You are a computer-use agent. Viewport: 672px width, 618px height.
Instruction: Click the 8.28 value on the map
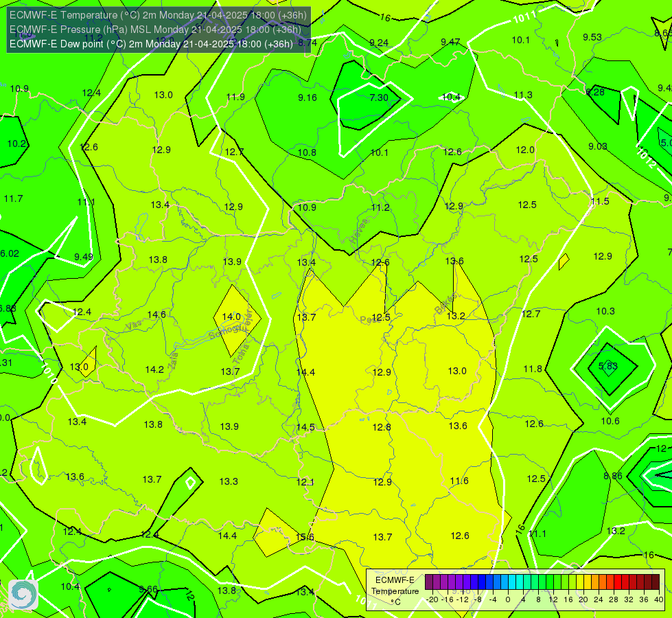(595, 92)
